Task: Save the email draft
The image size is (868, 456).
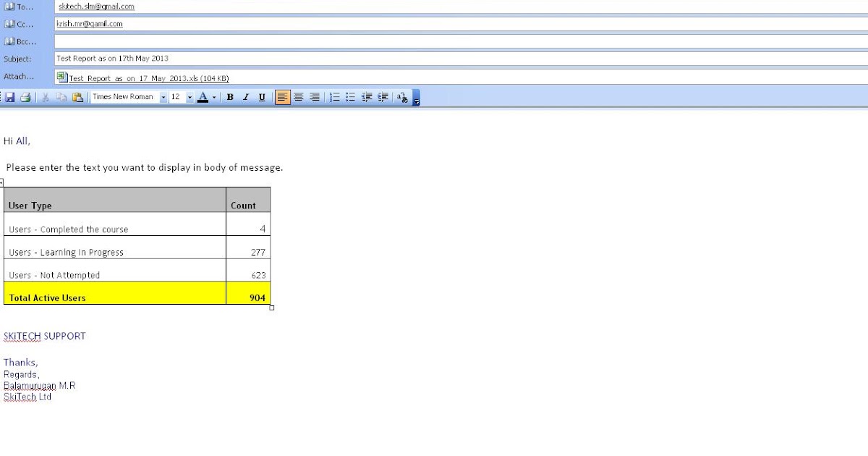Action: click(10, 96)
